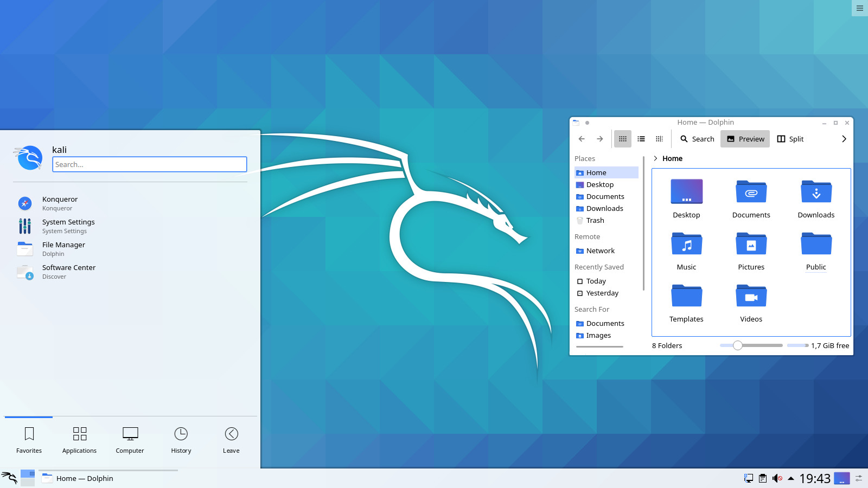The image size is (868, 488).
Task: Toggle the Preview button in Dolphin
Action: tap(745, 139)
